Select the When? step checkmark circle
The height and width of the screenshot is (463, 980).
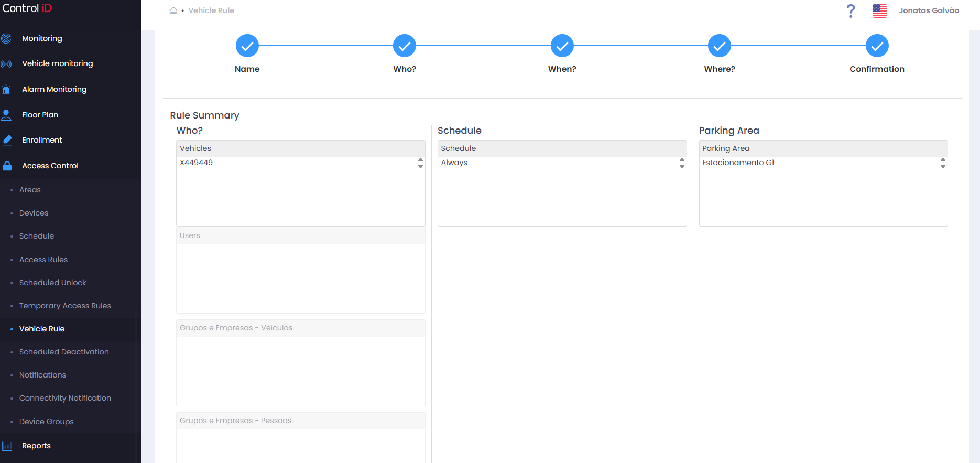(562, 46)
